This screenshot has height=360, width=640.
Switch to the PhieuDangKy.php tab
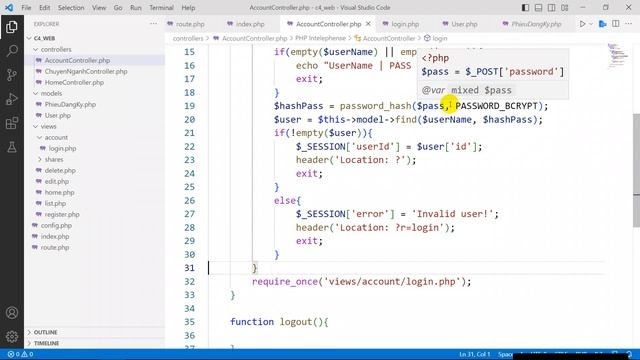click(x=536, y=24)
